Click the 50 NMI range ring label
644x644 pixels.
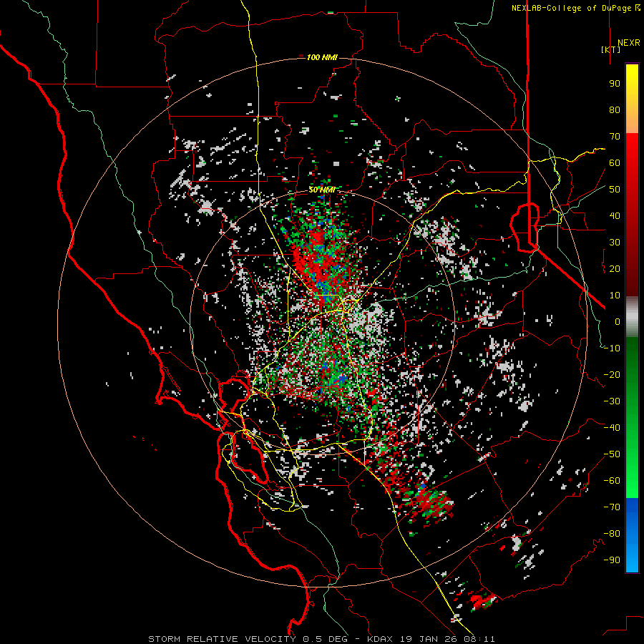click(x=322, y=190)
